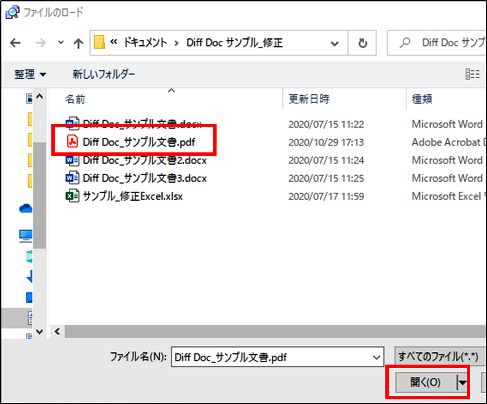Screen dimensions: 487x404
Task: Click horizontal scrollbar left arrow
Action: tap(57, 332)
